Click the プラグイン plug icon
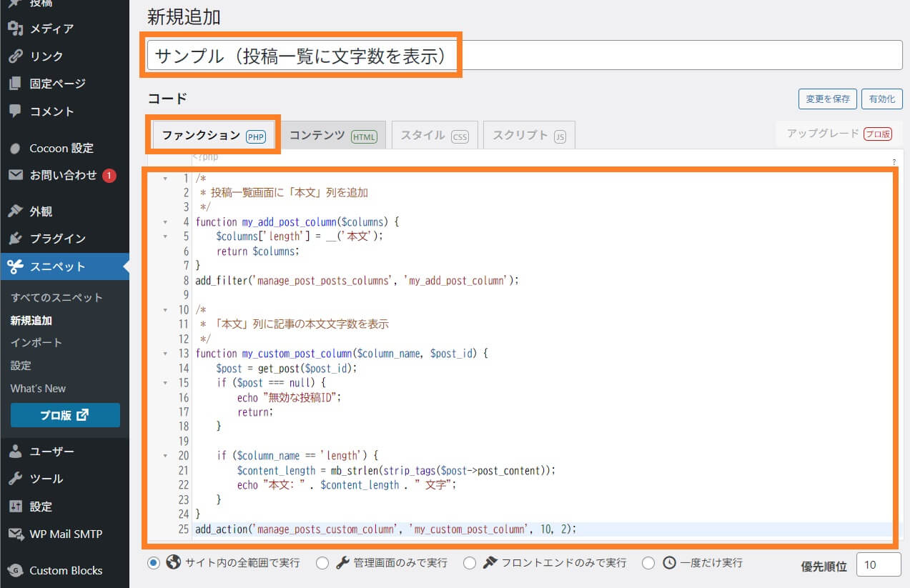Viewport: 910px width, 588px height. [14, 239]
